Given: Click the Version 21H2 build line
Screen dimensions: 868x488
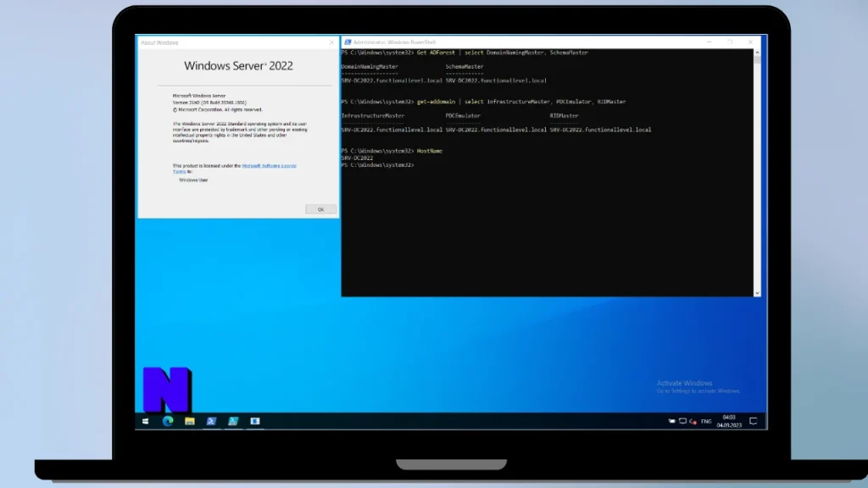Looking at the screenshot, I should (209, 103).
